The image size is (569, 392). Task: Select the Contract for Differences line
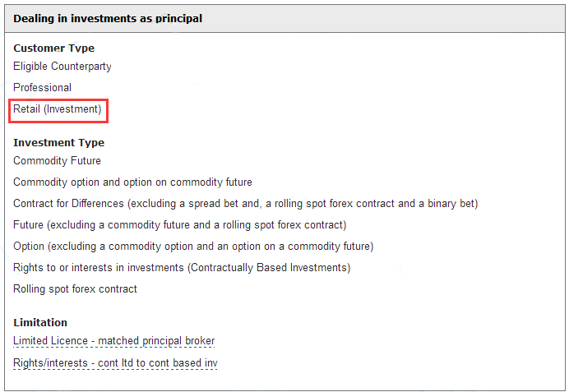coord(245,204)
